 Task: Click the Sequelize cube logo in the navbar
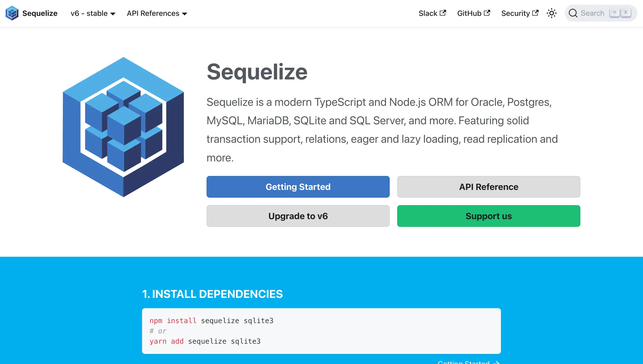click(x=12, y=13)
